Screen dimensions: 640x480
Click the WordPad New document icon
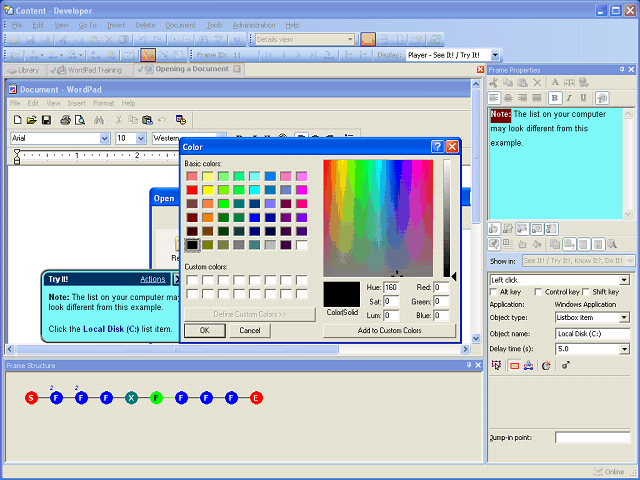point(17,120)
